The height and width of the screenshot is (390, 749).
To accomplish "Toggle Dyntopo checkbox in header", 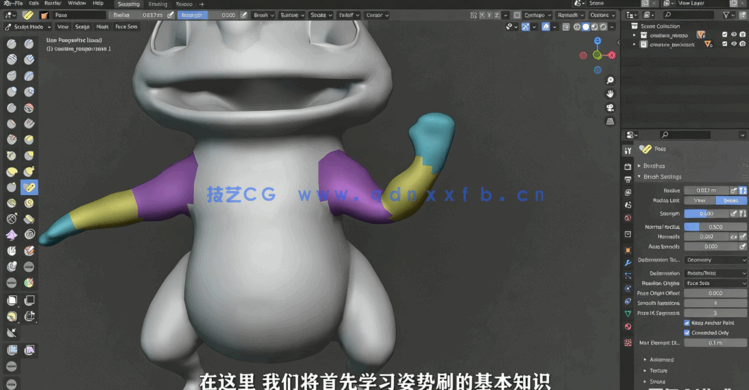I will (x=517, y=15).
